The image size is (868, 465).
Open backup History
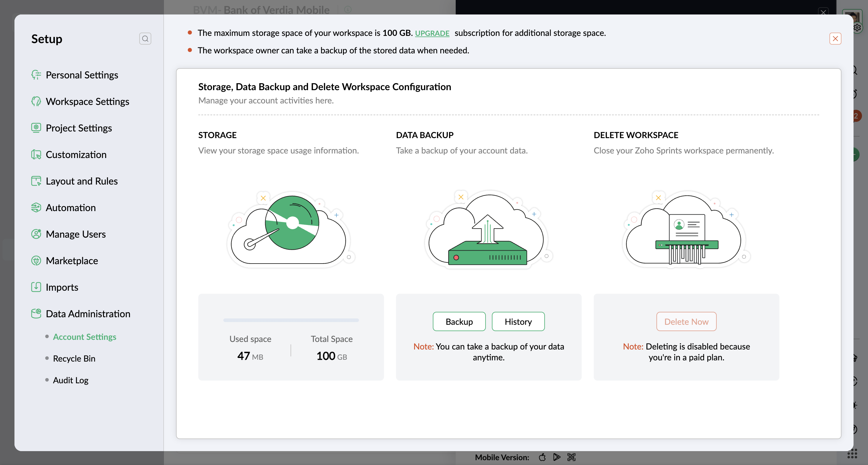tap(518, 321)
